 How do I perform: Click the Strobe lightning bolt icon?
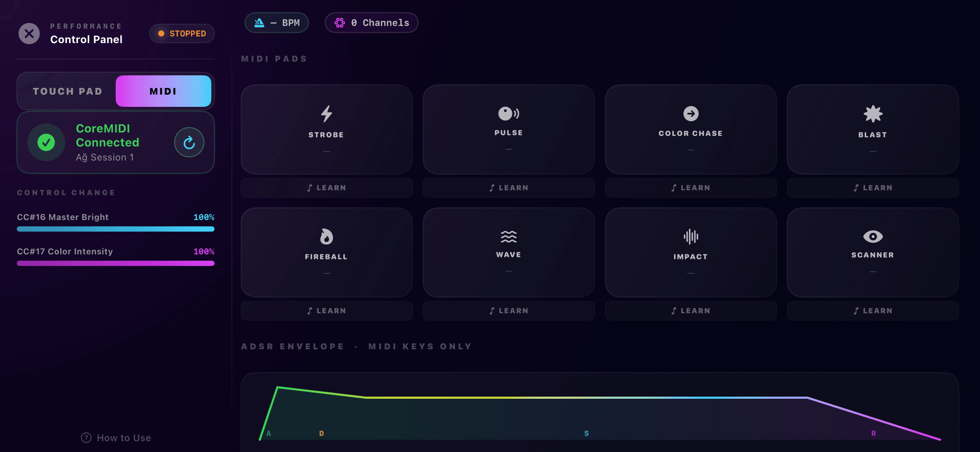pos(326,114)
